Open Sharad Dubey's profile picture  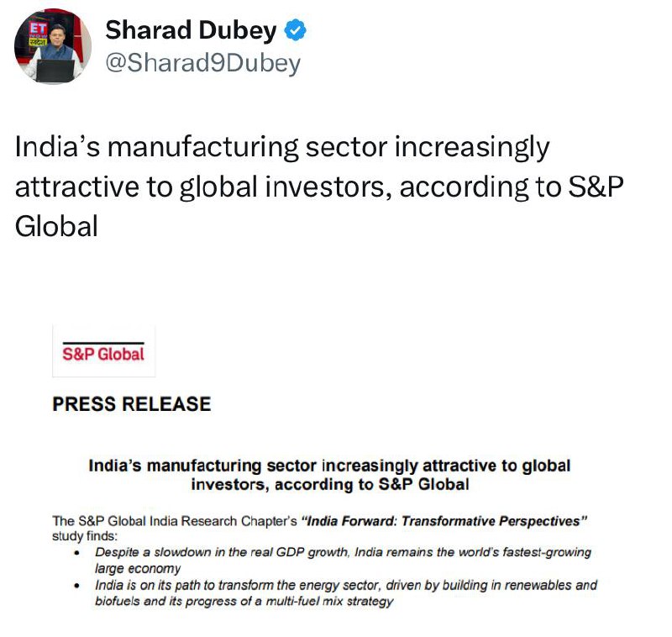(x=53, y=46)
